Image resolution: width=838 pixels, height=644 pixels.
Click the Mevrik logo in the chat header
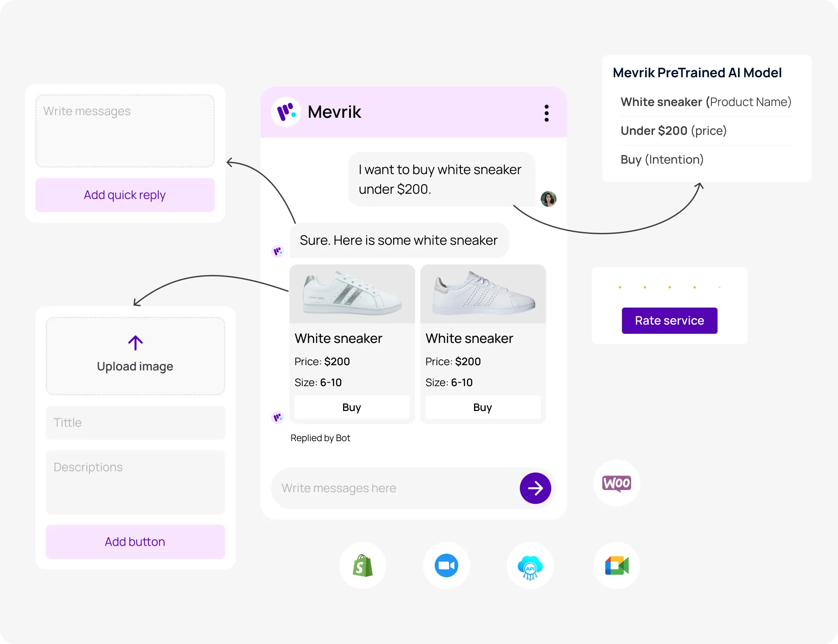click(286, 112)
